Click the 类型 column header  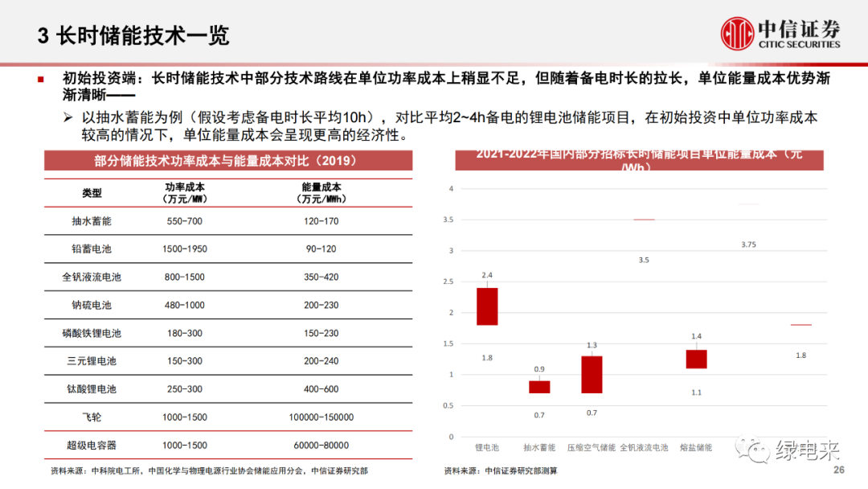click(92, 193)
